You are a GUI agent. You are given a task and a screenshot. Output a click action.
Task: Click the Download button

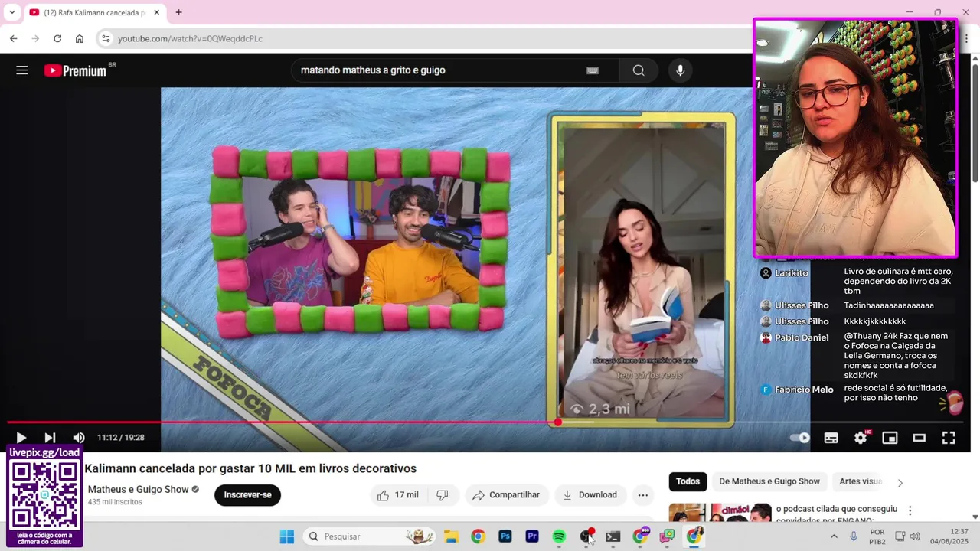coord(590,495)
